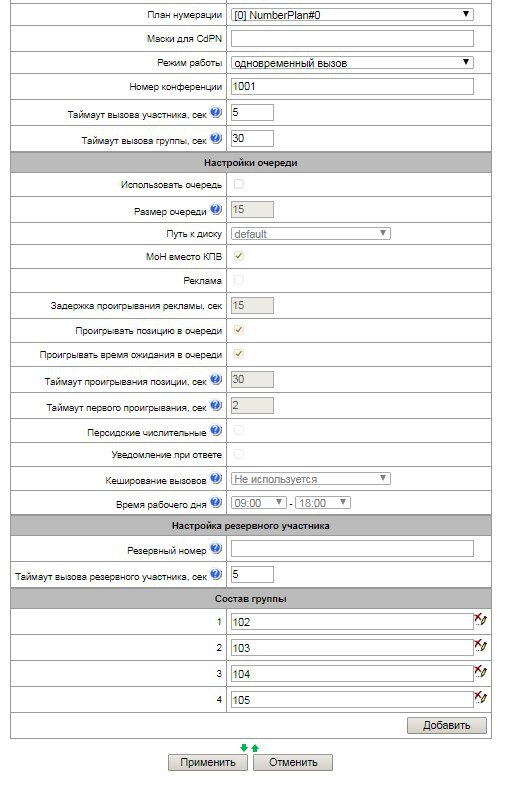Remove member 105 with its delete icon

click(480, 697)
